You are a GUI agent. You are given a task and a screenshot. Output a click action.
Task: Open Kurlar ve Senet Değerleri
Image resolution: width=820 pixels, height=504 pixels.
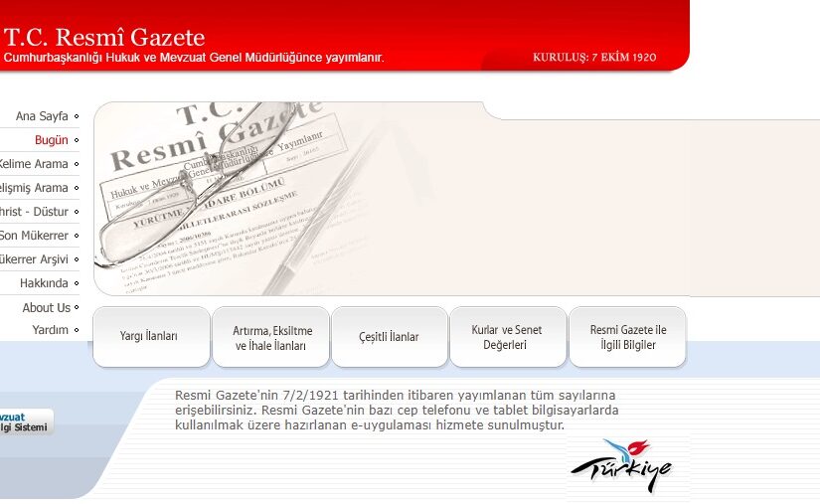508,337
